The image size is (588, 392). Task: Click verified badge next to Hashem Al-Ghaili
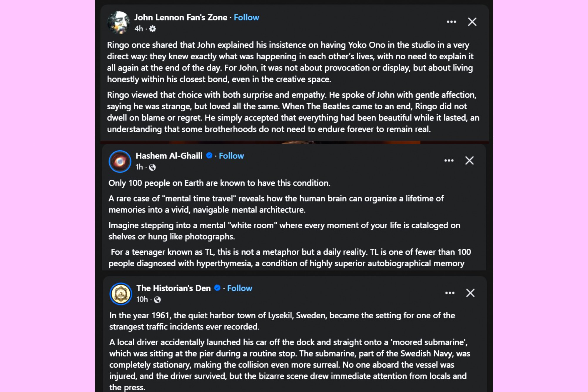click(209, 156)
